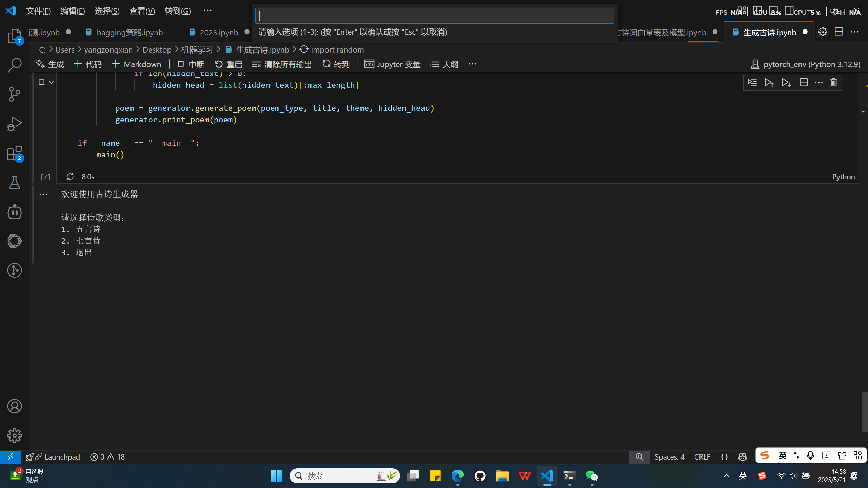The height and width of the screenshot is (488, 868).
Task: Expand the cell output ellipsis menu
Action: [43, 194]
